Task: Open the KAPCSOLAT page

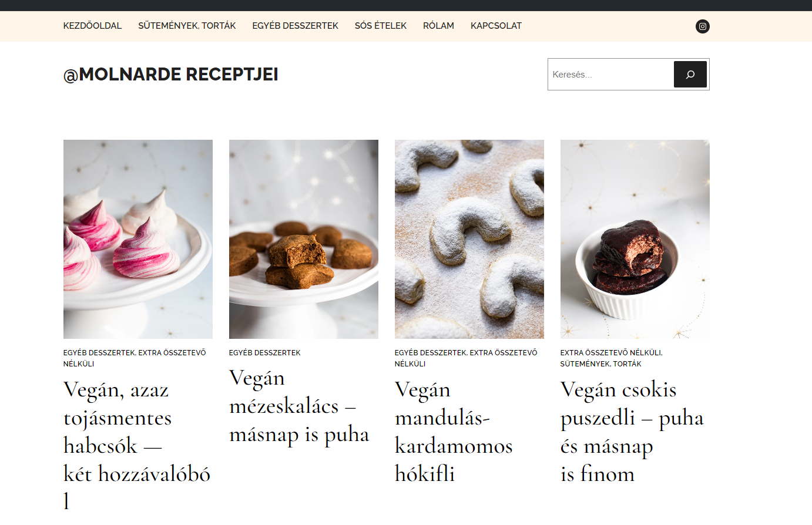Action: tap(496, 26)
